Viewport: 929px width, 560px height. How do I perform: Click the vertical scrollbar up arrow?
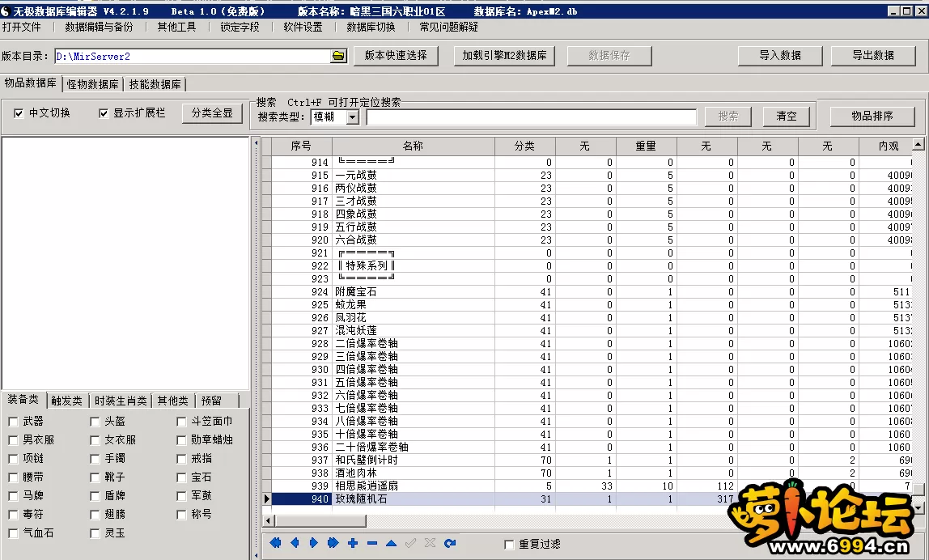click(918, 145)
